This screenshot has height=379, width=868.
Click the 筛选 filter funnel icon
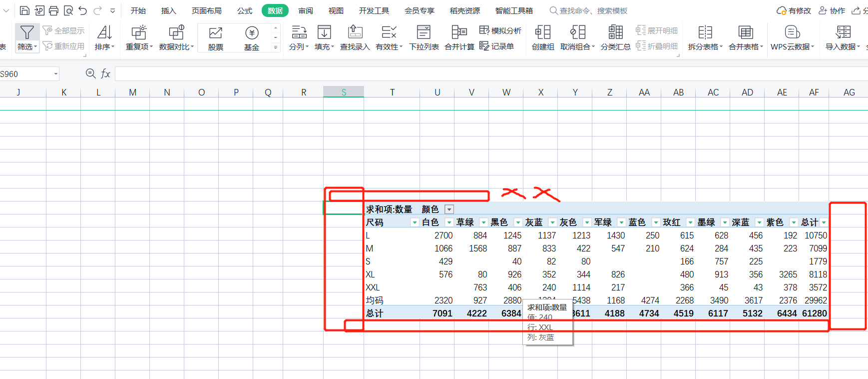[x=26, y=33]
